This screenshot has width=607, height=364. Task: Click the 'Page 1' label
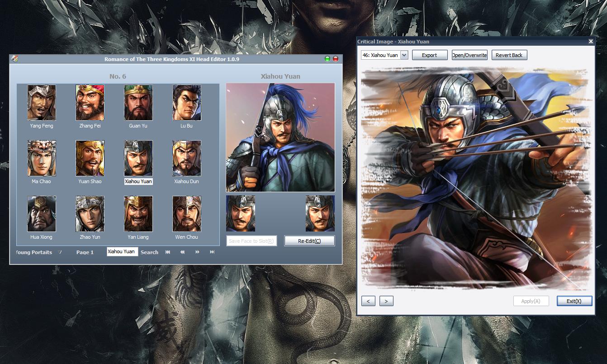(85, 252)
